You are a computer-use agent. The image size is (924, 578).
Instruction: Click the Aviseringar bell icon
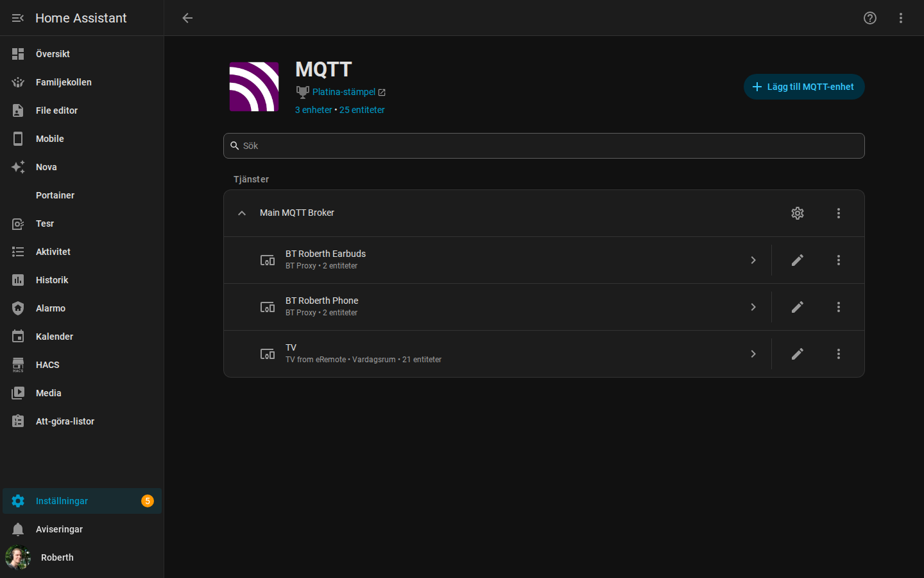(18, 529)
